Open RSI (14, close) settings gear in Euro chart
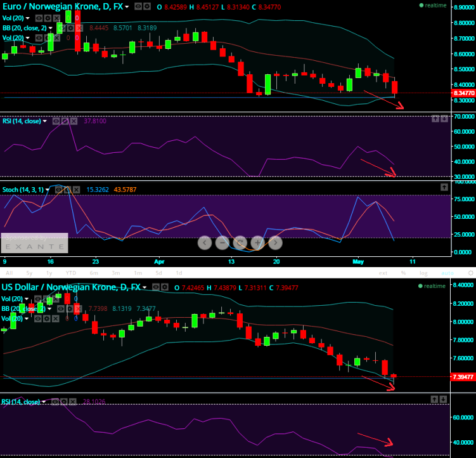The height and width of the screenshot is (458, 476). (65, 121)
